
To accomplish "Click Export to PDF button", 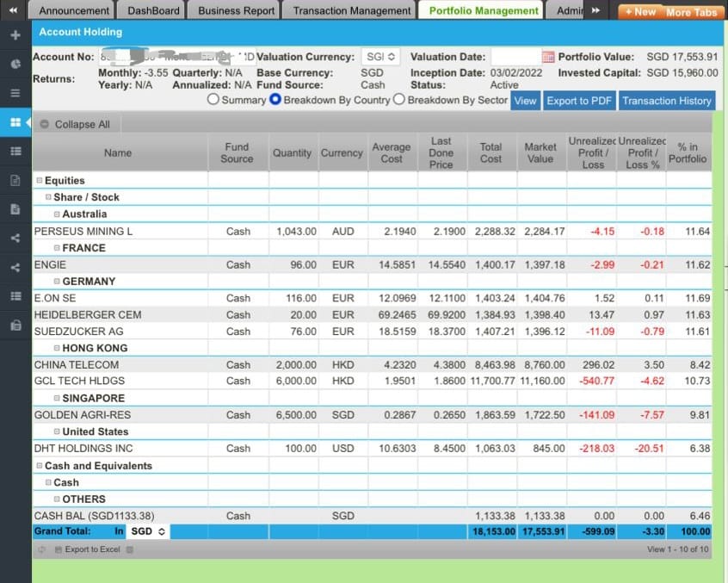I will 579,101.
